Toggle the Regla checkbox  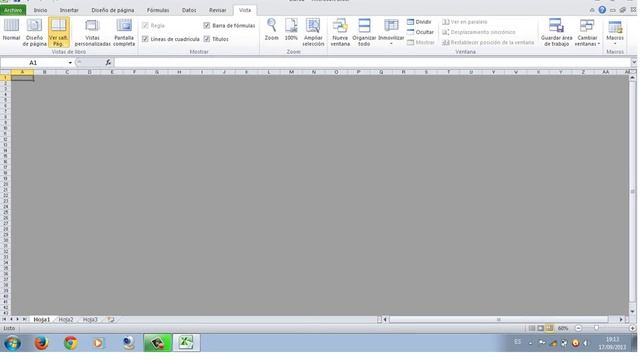click(x=145, y=25)
